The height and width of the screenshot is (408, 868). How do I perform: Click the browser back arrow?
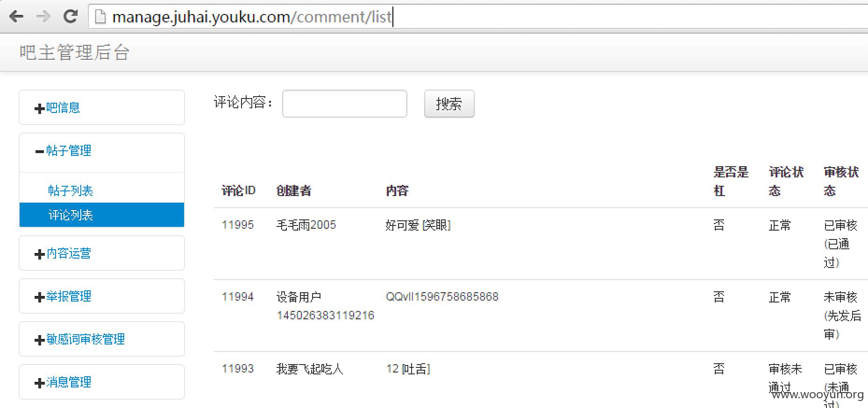16,17
